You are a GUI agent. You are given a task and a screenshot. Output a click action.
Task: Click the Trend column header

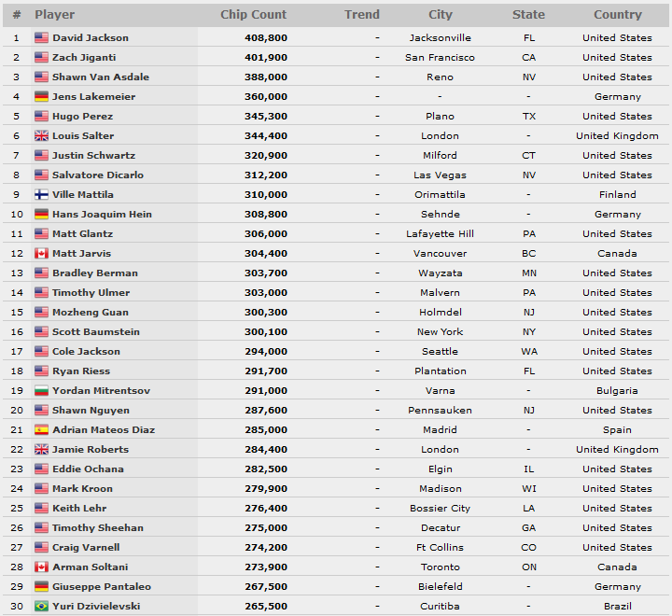coord(362,15)
